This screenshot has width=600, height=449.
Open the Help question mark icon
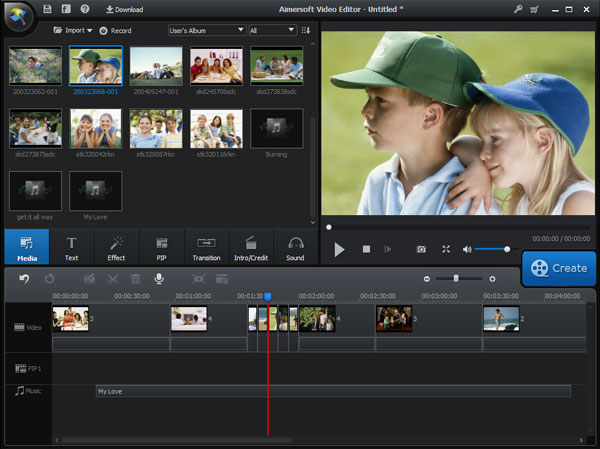pos(85,9)
